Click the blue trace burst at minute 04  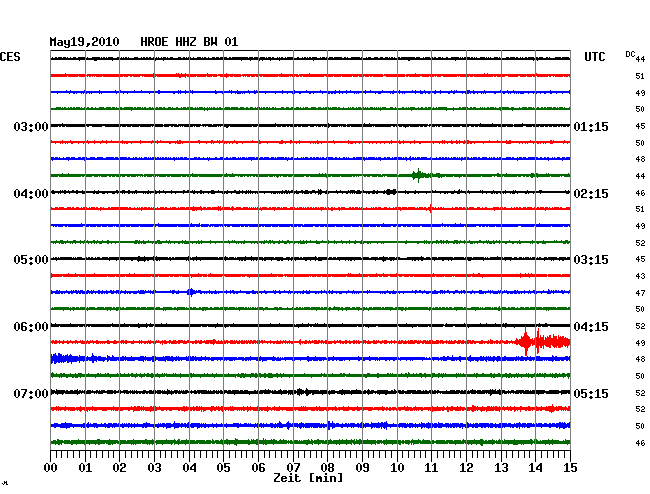pyautogui.click(x=191, y=292)
